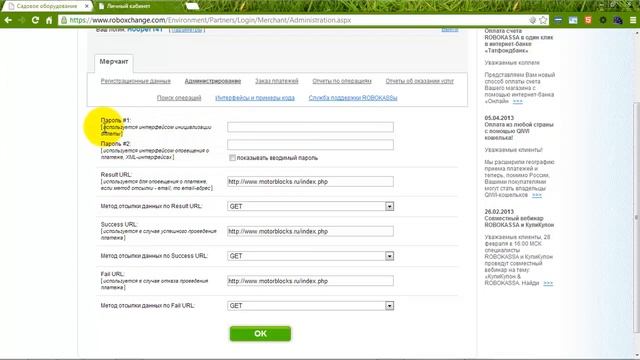
Task: Open the >>> link after KupiKupon webinar news
Action: point(548,283)
